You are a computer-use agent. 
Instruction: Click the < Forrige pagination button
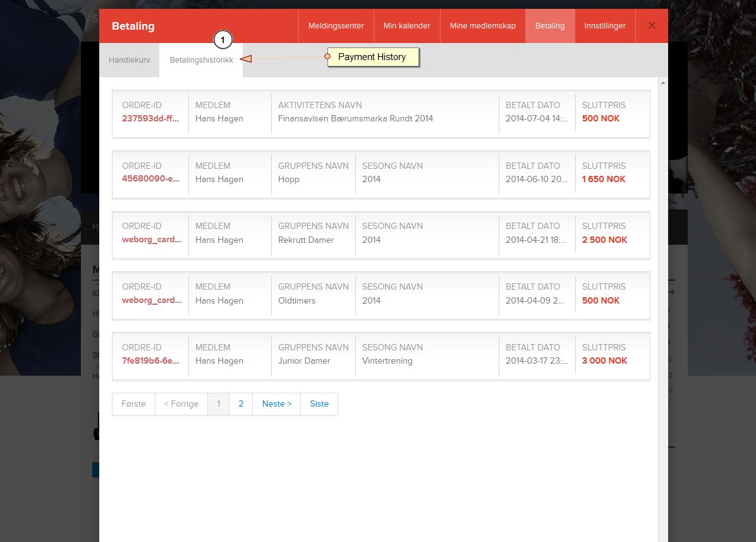click(181, 403)
